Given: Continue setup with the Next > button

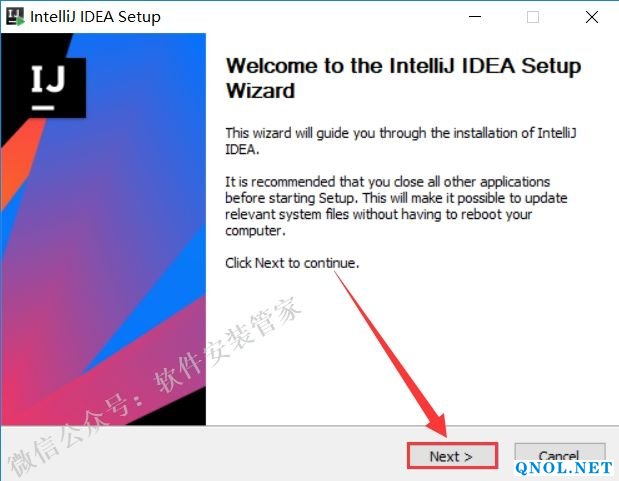Looking at the screenshot, I should pyautogui.click(x=452, y=456).
